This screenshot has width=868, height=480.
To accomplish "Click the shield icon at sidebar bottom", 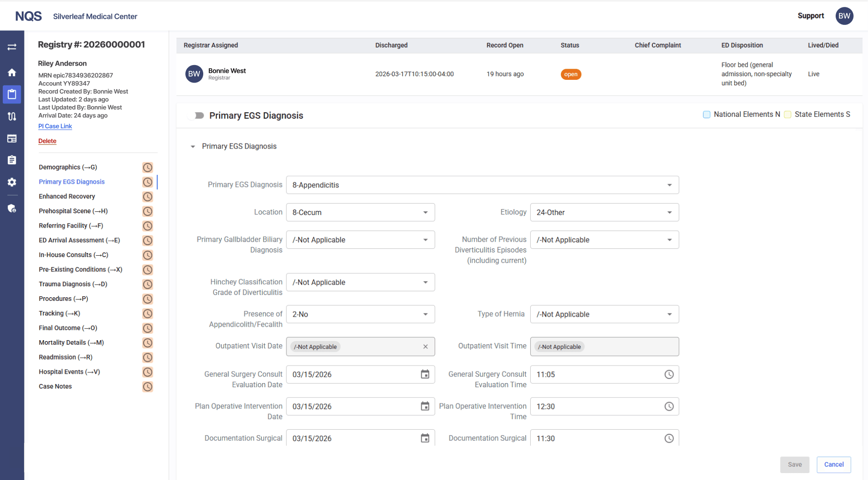I will pos(12,208).
